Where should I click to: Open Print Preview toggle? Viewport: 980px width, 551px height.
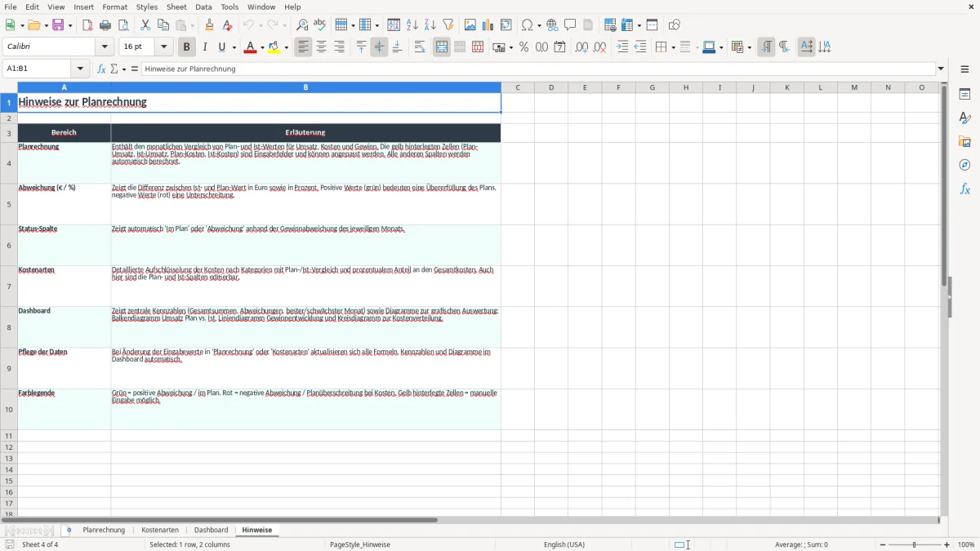click(123, 25)
